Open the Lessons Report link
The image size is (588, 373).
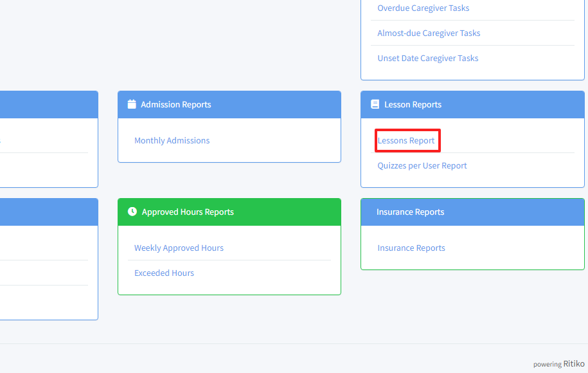[x=406, y=140]
